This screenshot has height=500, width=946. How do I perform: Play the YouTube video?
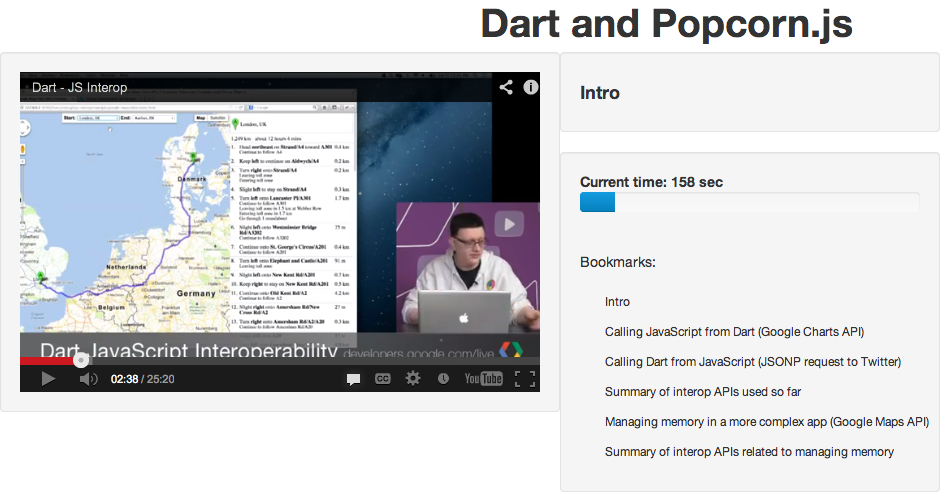click(48, 379)
